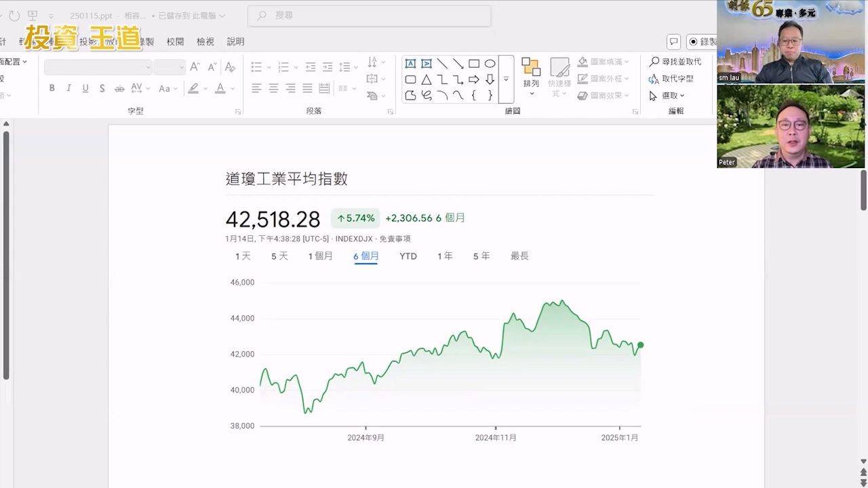Select the 最長 chart range tab
This screenshot has width=868, height=488.
519,256
